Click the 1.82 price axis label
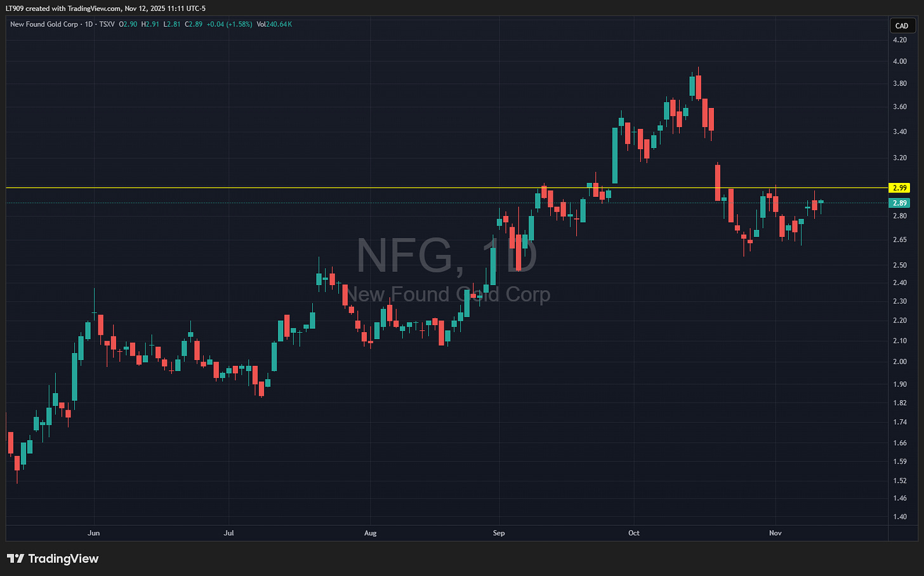This screenshot has width=924, height=576. (899, 403)
